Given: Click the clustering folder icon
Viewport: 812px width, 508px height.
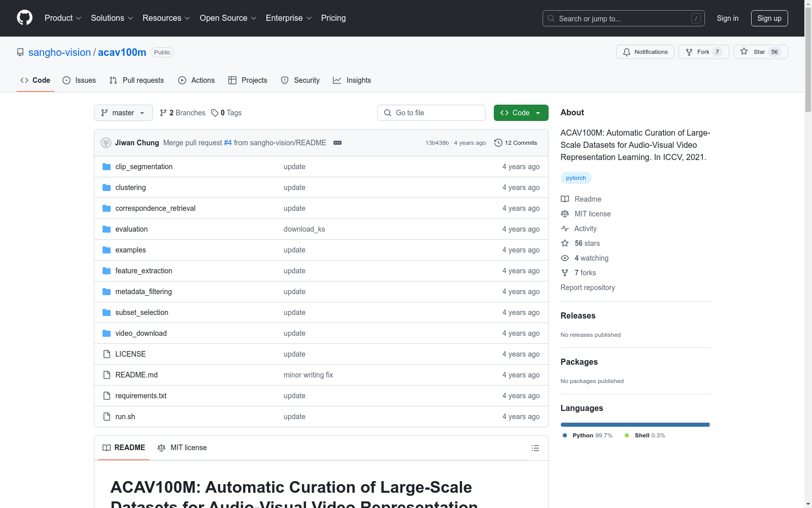Looking at the screenshot, I should (x=107, y=187).
